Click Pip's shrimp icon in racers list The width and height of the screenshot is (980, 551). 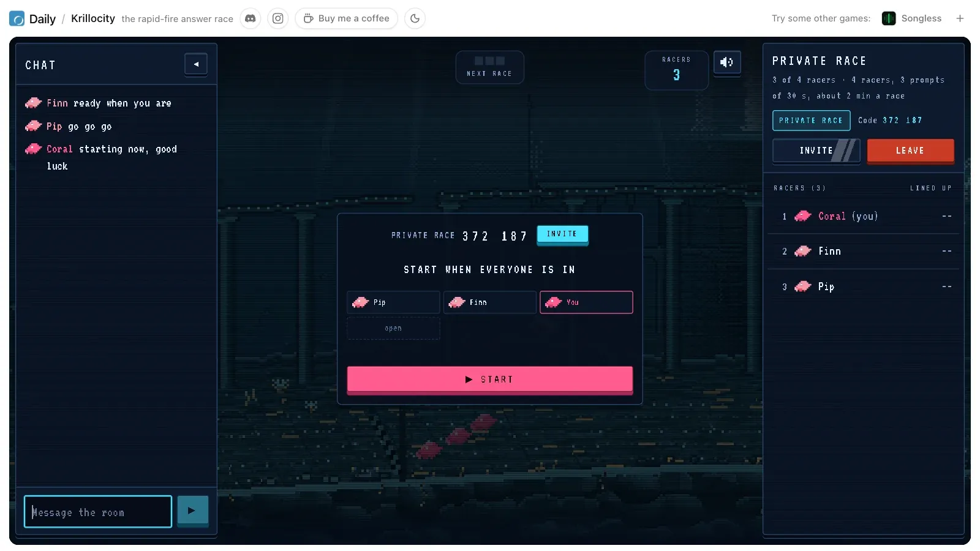click(802, 287)
